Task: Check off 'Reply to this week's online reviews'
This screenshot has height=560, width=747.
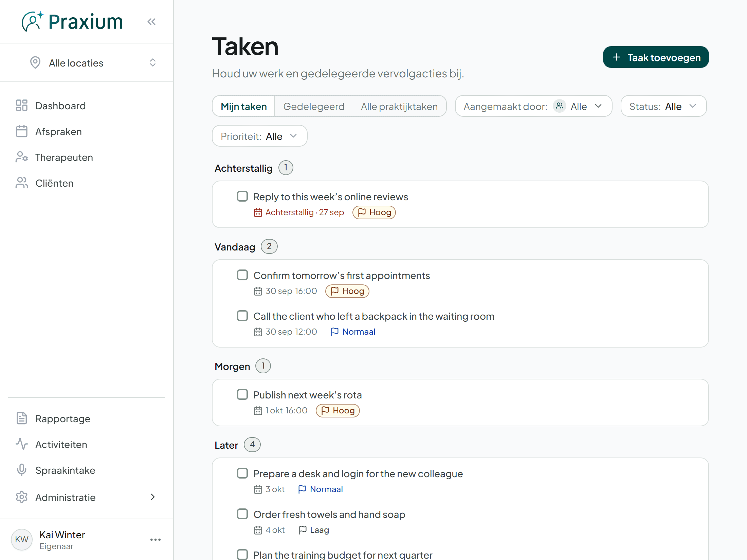Action: [x=242, y=196]
